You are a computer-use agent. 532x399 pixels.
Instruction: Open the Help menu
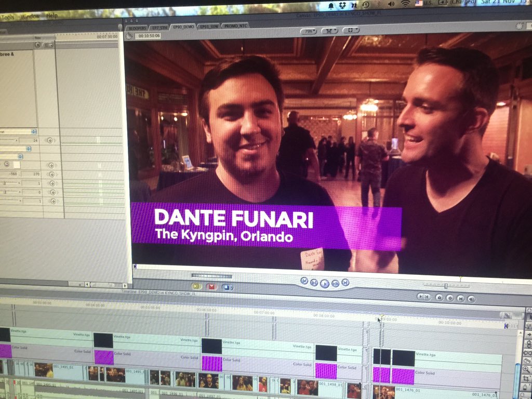52,16
